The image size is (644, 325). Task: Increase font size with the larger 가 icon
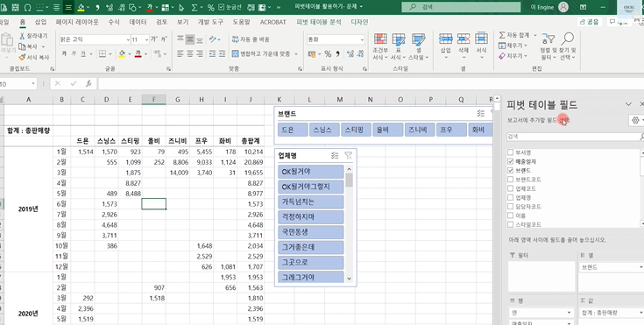[x=153, y=39]
